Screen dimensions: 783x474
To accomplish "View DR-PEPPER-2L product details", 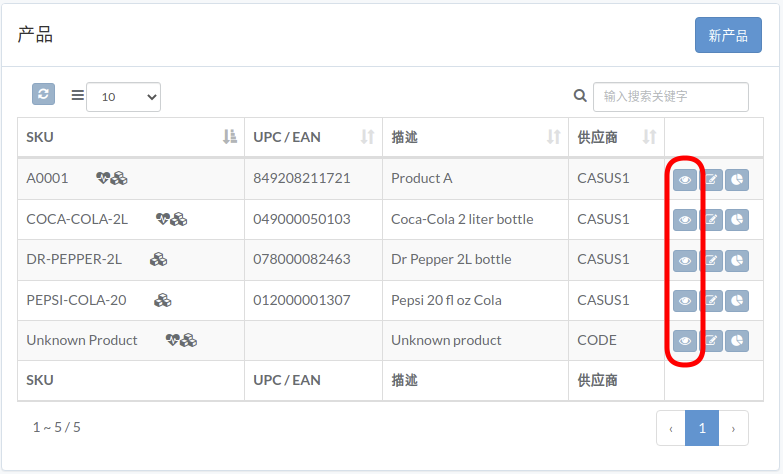I will (x=685, y=261).
